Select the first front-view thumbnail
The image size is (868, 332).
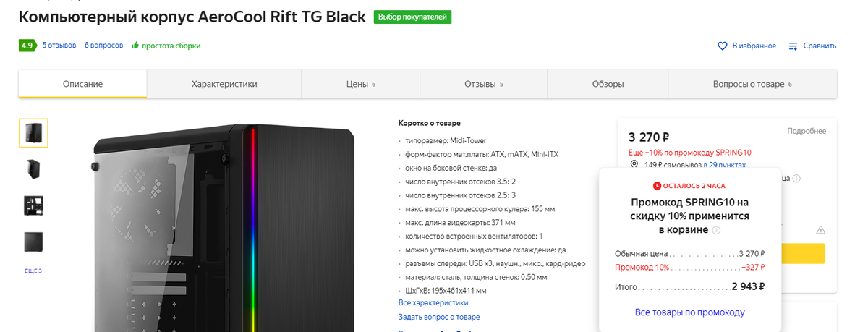tap(33, 133)
